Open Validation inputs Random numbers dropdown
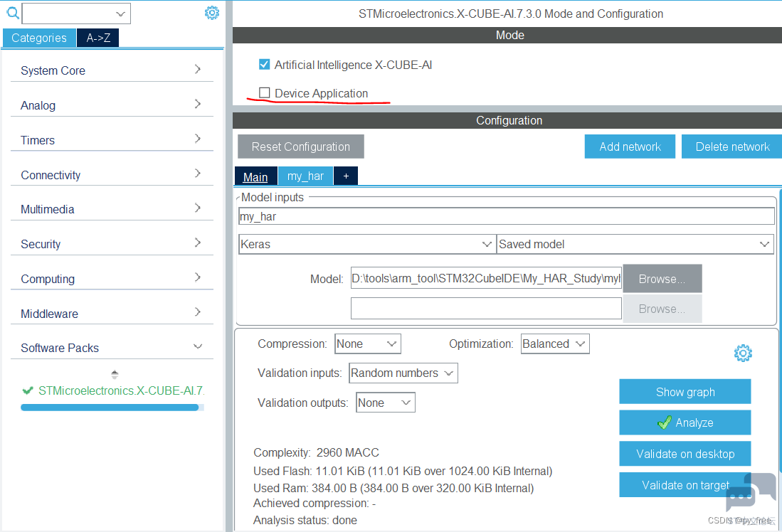The image size is (782, 532). coord(403,373)
